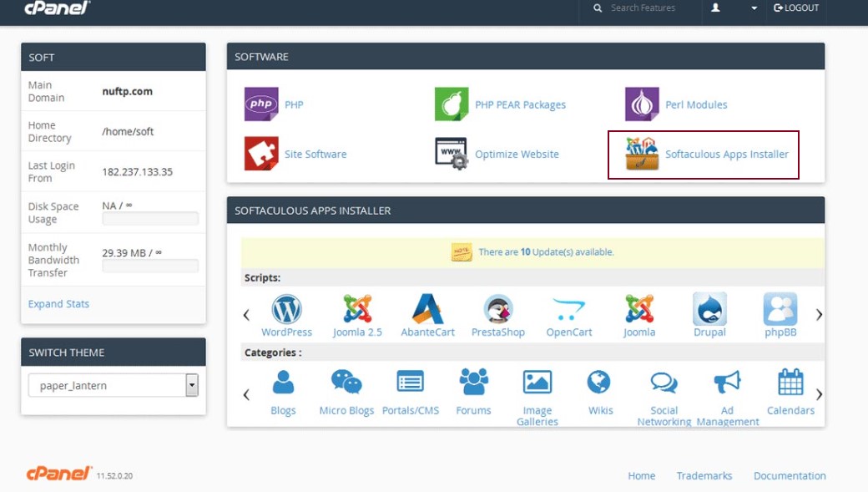Select the phpBB script icon
Screen dimensions: 868x492
pyautogui.click(x=780, y=309)
